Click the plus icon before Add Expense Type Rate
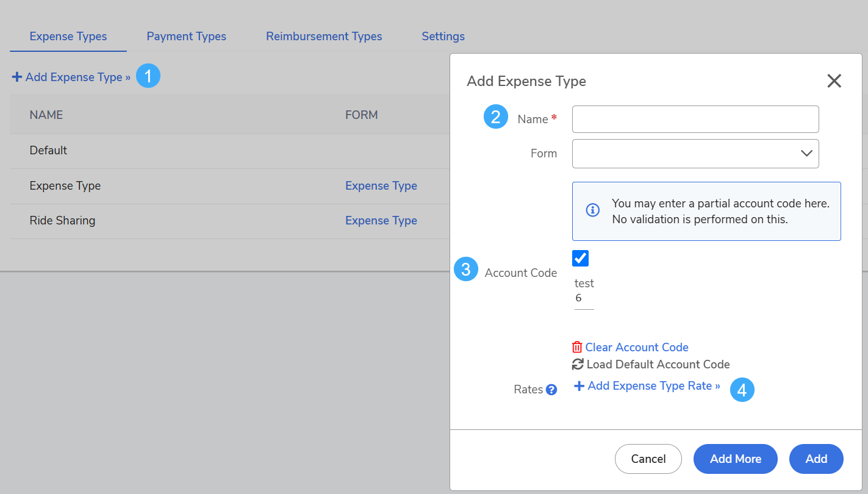The height and width of the screenshot is (494, 868). point(579,386)
